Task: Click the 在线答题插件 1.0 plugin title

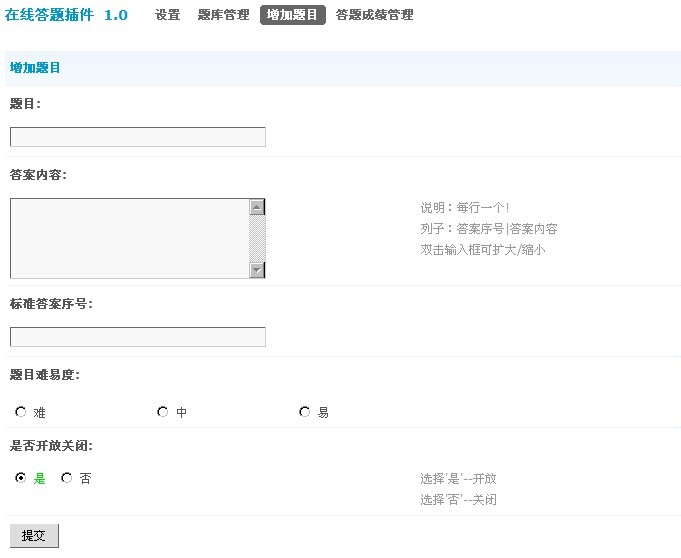Action: point(66,15)
